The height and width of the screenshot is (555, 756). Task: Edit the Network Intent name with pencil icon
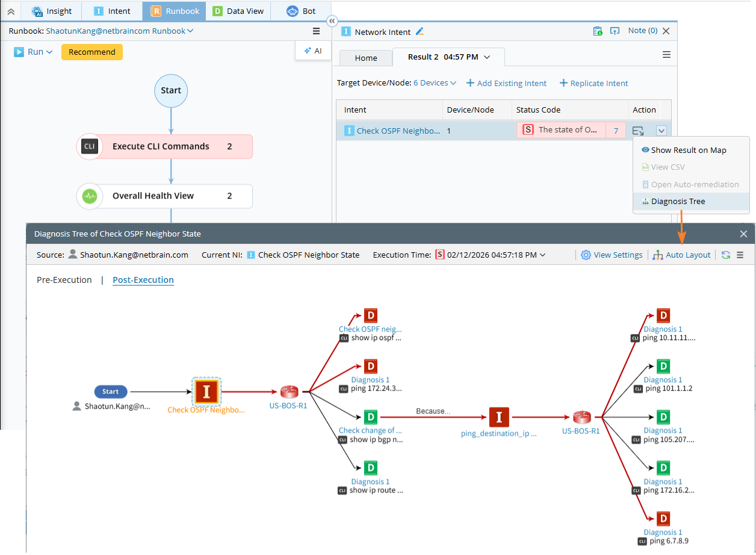(x=420, y=31)
